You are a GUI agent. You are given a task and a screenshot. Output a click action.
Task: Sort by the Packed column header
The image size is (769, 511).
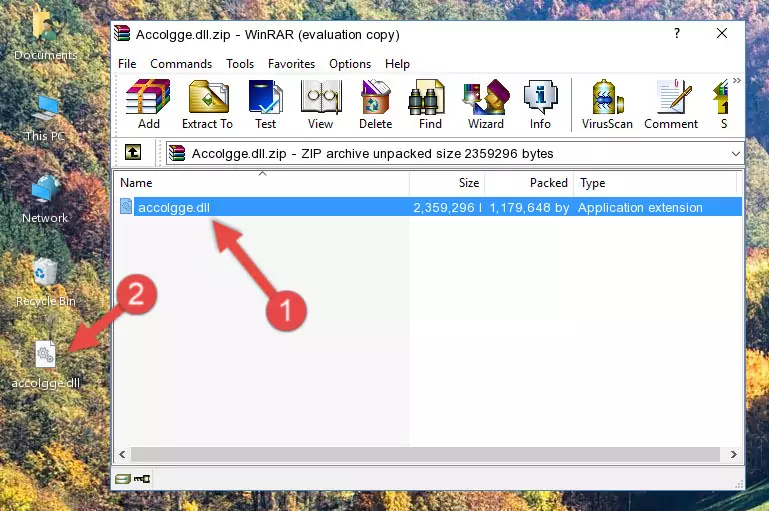(x=529, y=183)
